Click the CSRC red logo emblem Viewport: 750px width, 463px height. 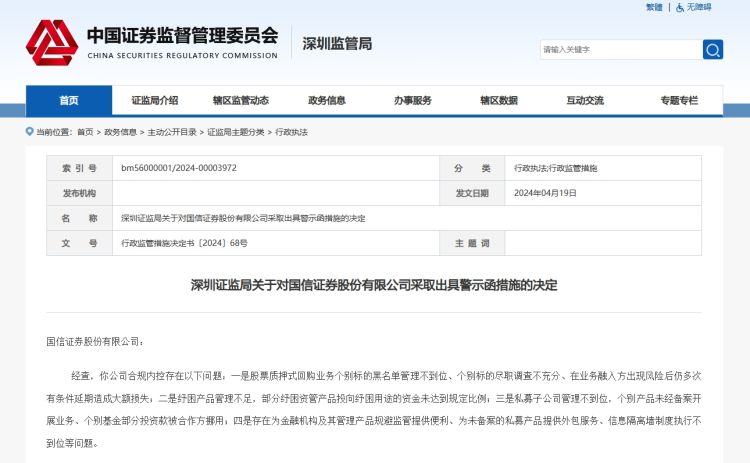click(x=52, y=43)
